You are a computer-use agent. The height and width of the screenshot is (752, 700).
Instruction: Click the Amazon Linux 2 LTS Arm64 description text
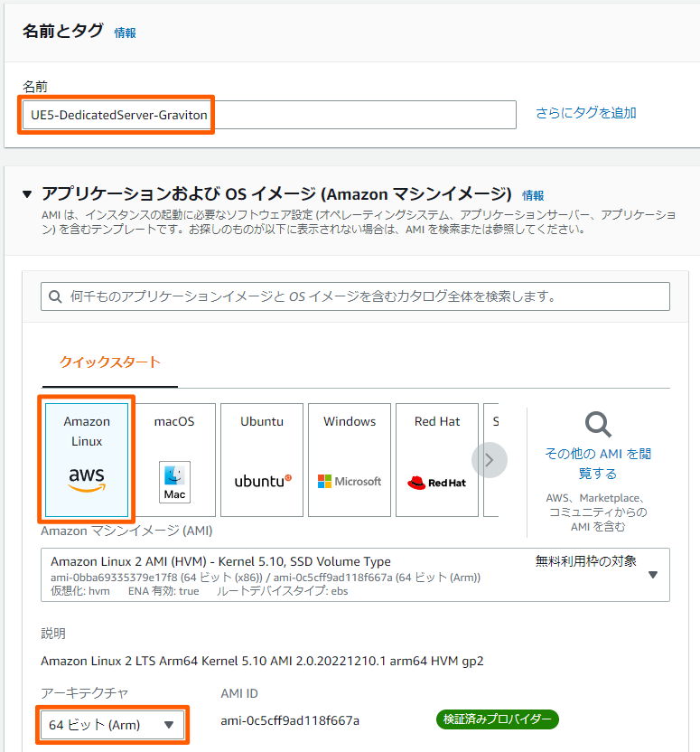tap(262, 661)
